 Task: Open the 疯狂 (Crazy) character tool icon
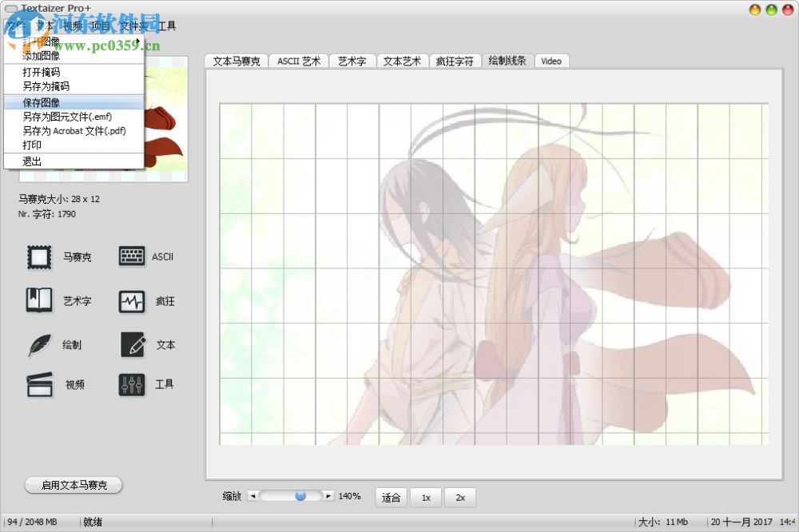[130, 300]
